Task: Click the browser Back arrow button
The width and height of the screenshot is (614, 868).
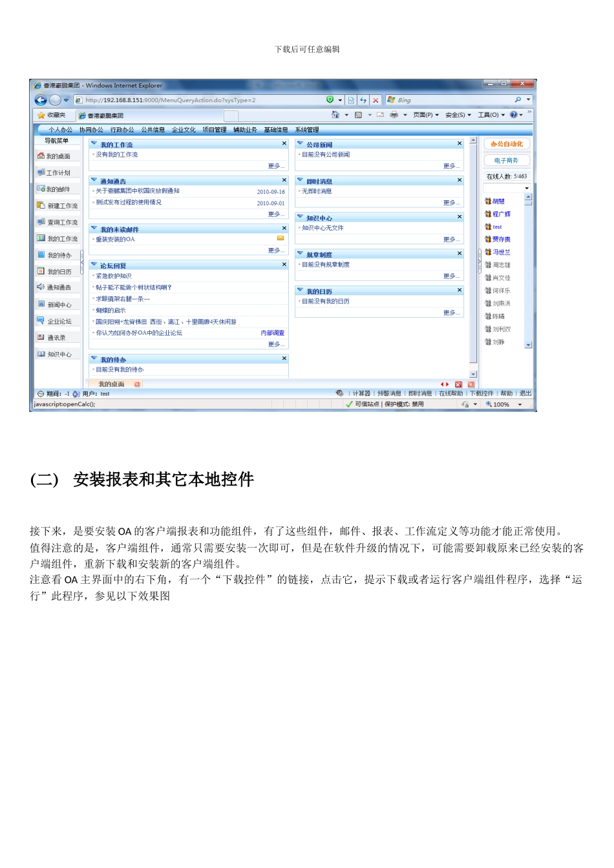Action: click(40, 100)
